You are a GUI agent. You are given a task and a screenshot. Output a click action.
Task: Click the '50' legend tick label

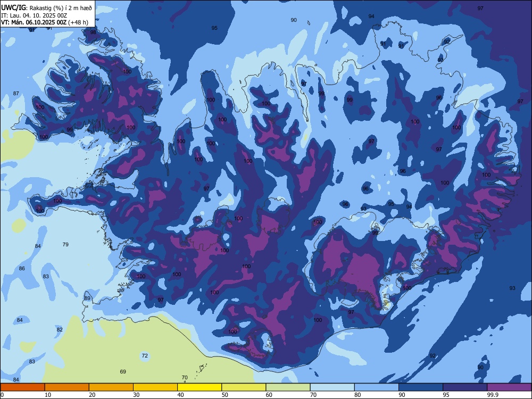225,395
